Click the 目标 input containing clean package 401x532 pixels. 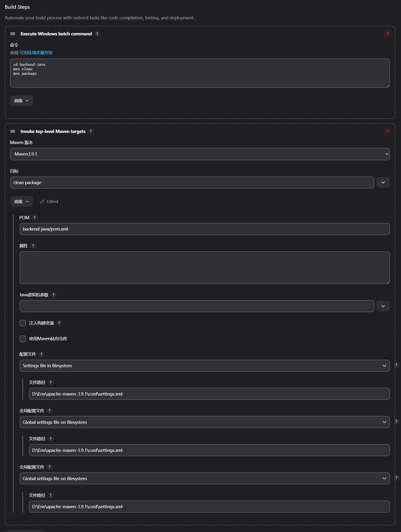click(192, 182)
